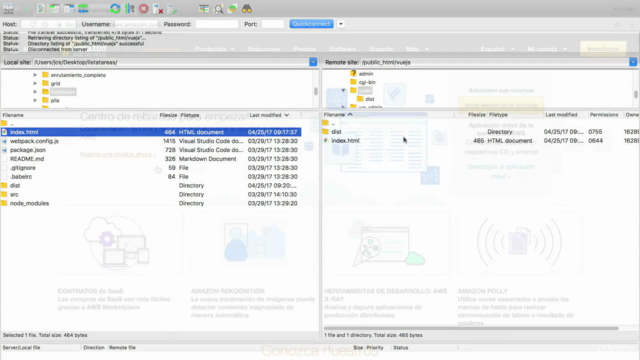Sort local list by Filename header
Screen dimensions: 640x360
click(13, 115)
